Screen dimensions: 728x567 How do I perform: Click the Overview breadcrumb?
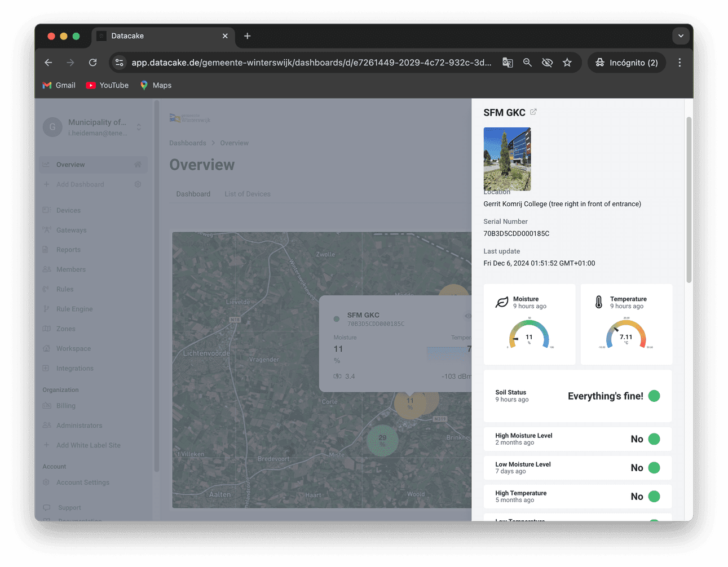234,143
